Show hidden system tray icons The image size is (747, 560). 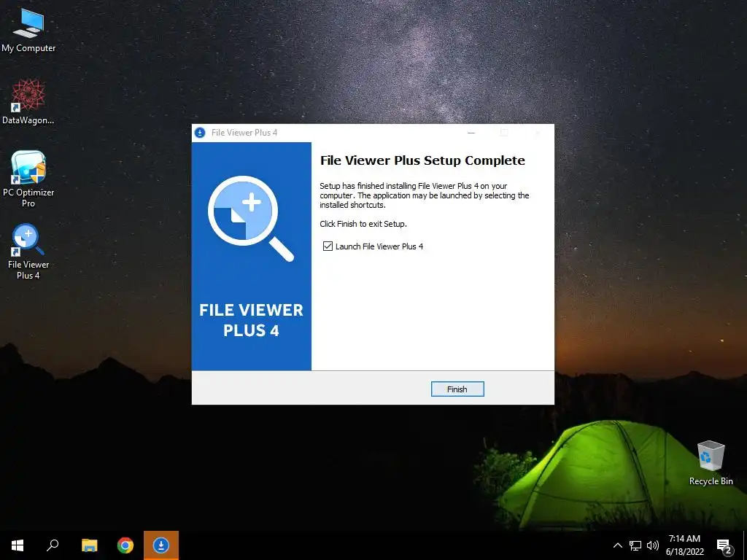click(617, 545)
